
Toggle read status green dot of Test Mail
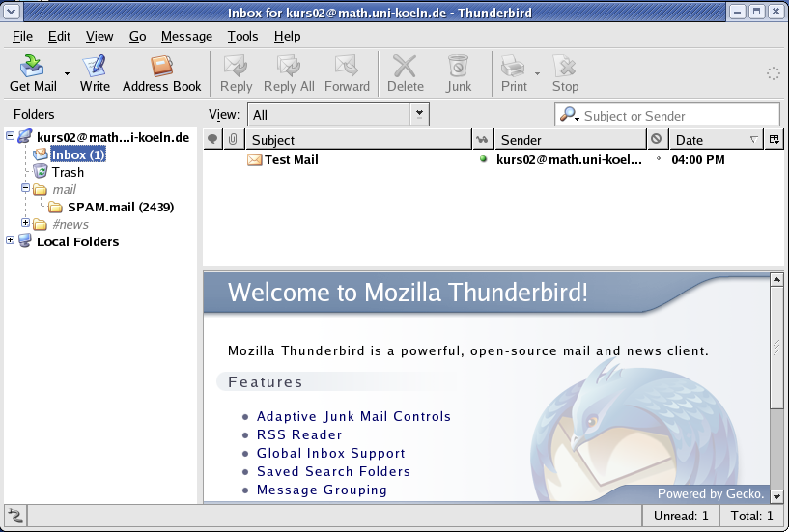(483, 159)
